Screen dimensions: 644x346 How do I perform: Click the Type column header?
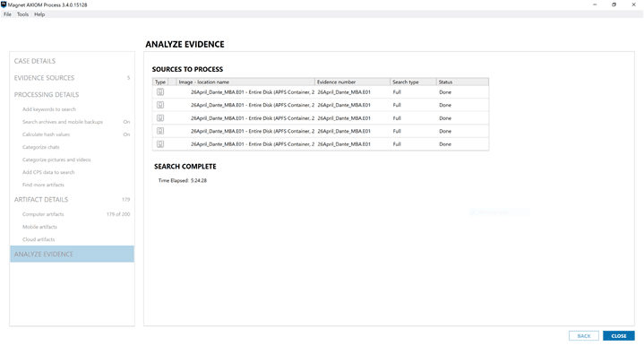[160, 82]
